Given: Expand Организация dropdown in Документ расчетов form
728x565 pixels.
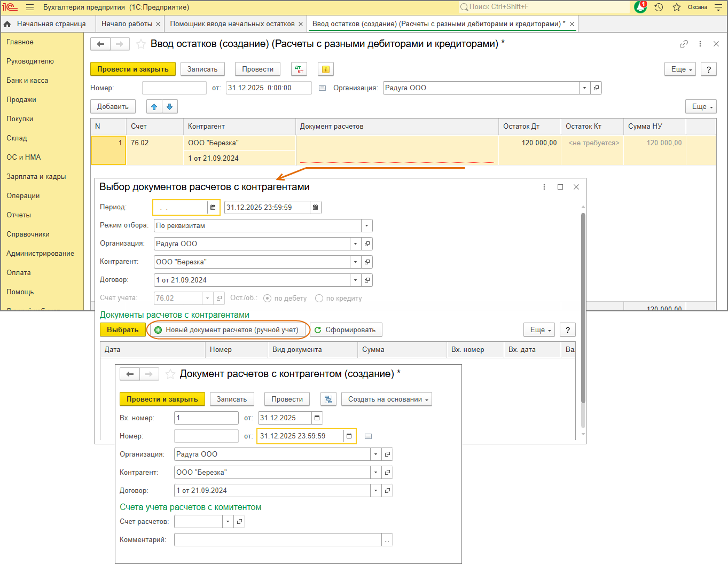Looking at the screenshot, I should [x=376, y=454].
